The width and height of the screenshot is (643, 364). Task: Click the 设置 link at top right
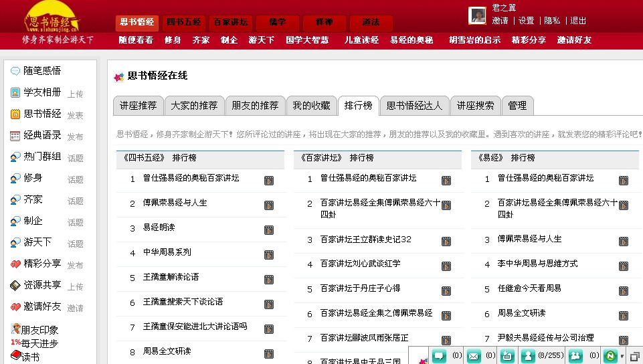pos(526,21)
